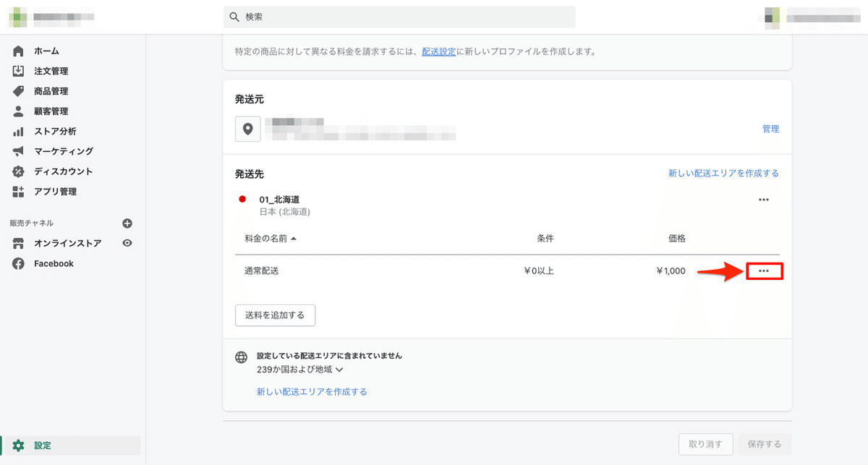Go to 注文管理 orders page
Viewport: 868px width, 465px height.
pos(51,71)
